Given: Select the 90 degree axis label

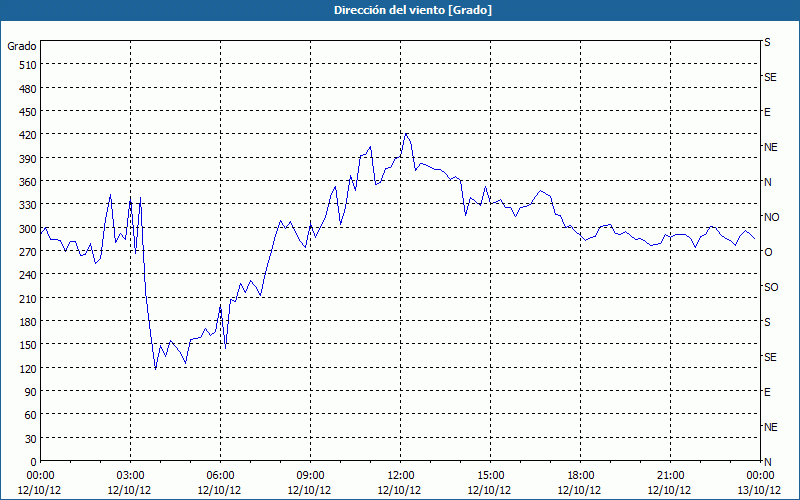Looking at the screenshot, I should click(31, 392).
